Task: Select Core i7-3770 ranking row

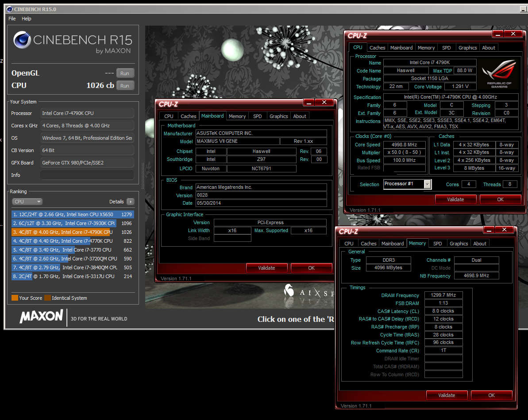Action: click(x=73, y=250)
